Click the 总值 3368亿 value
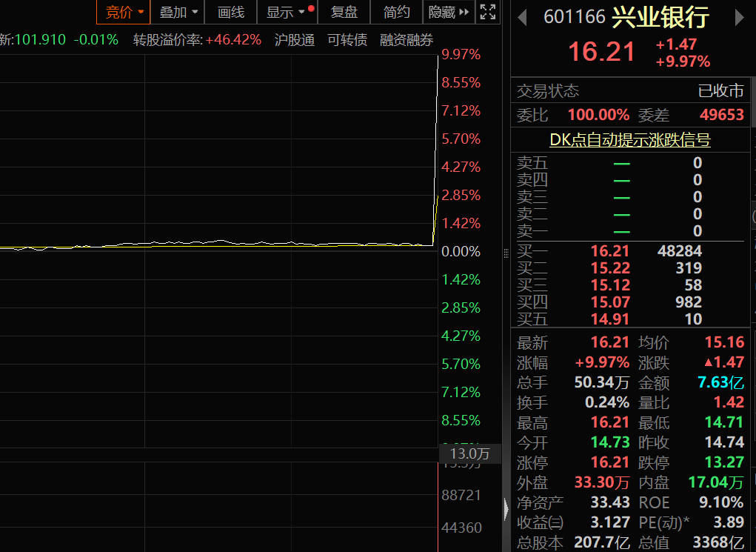 pyautogui.click(x=718, y=542)
